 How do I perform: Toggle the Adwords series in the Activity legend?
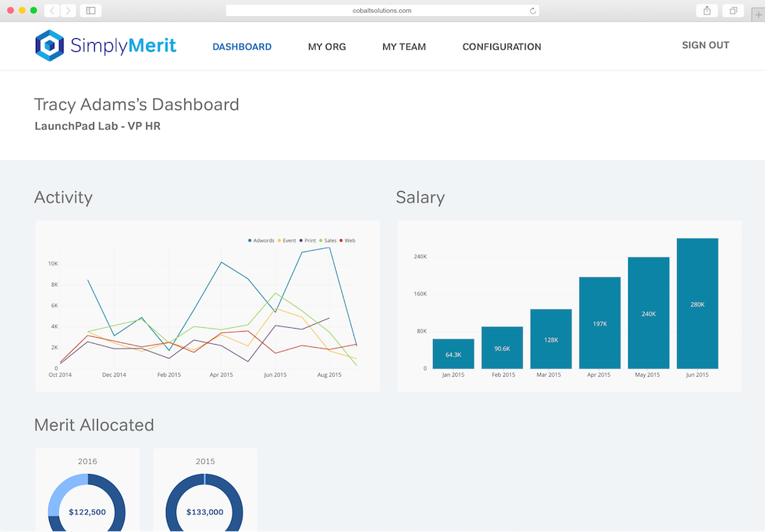pos(263,240)
